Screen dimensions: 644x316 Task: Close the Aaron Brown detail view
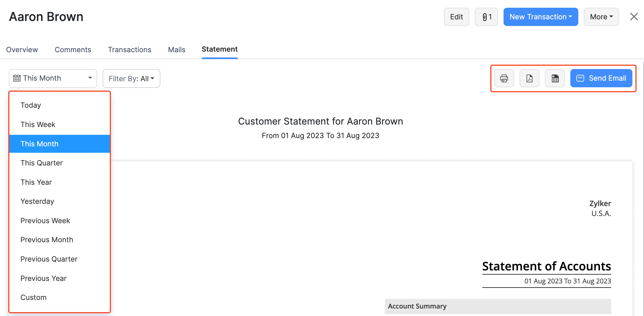(x=634, y=17)
